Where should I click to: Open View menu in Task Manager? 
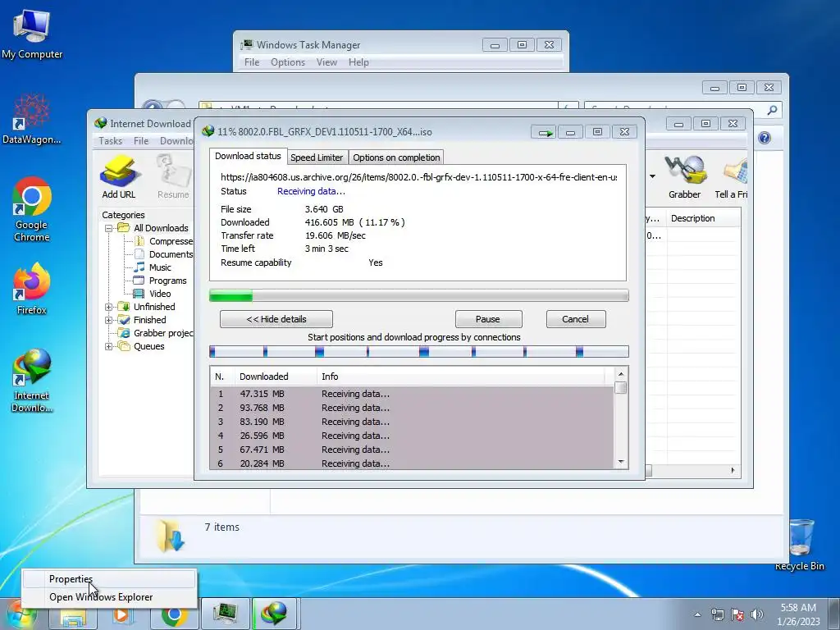(x=326, y=62)
